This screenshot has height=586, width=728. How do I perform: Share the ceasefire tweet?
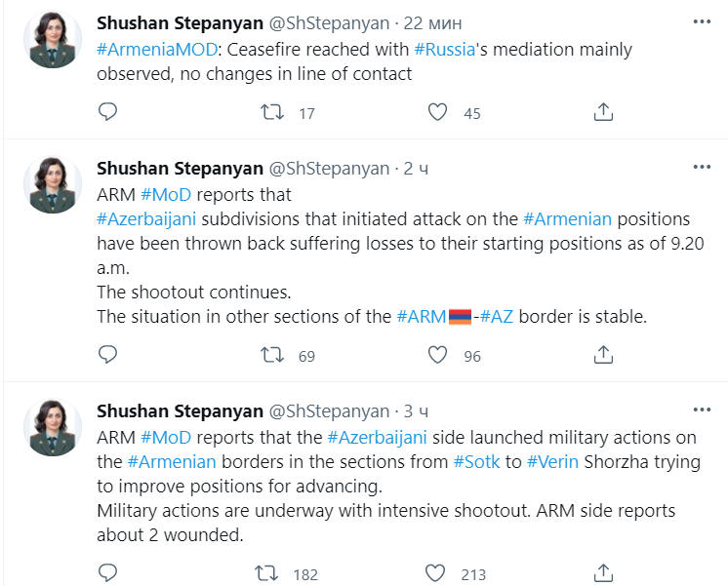click(x=603, y=112)
